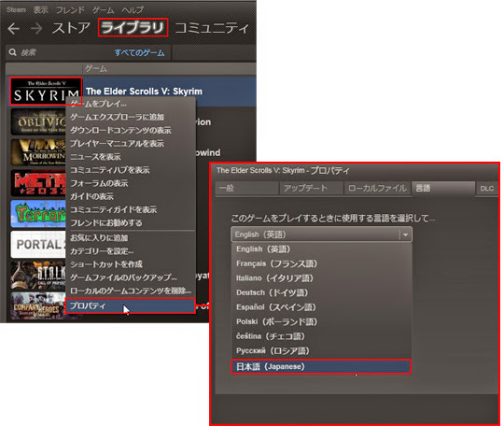504x426 pixels.
Task: Switch to the 言語 tab
Action: point(443,188)
